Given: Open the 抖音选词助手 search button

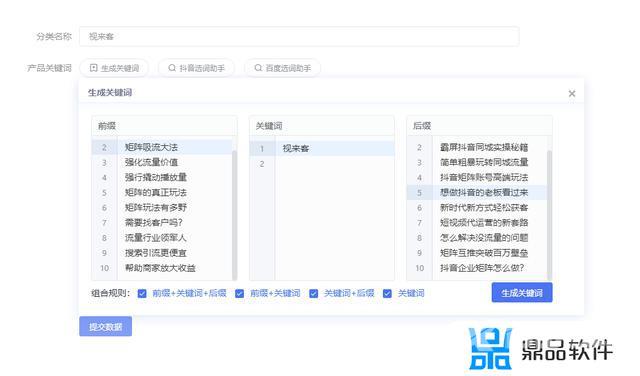Looking at the screenshot, I should [x=196, y=68].
